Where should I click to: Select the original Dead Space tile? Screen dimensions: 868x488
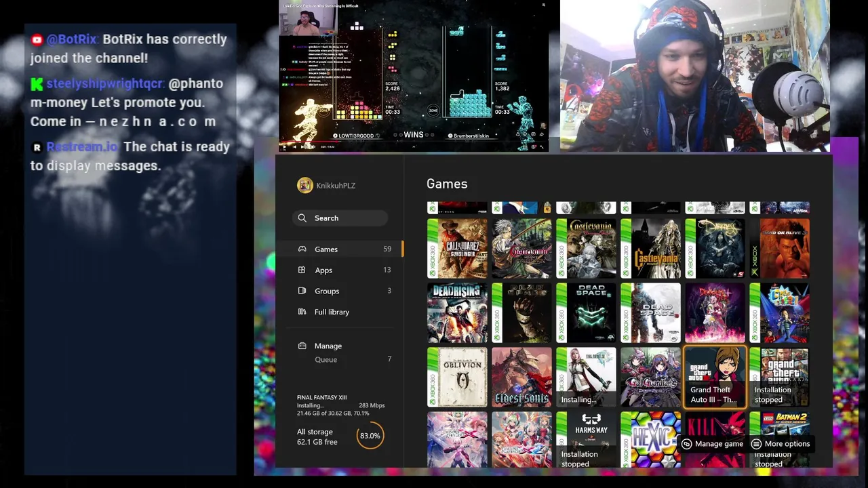pos(521,313)
